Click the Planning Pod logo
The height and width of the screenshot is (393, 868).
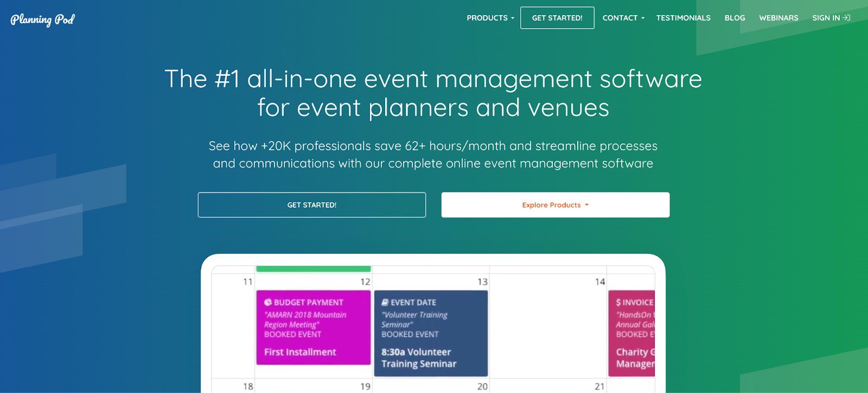pyautogui.click(x=42, y=20)
